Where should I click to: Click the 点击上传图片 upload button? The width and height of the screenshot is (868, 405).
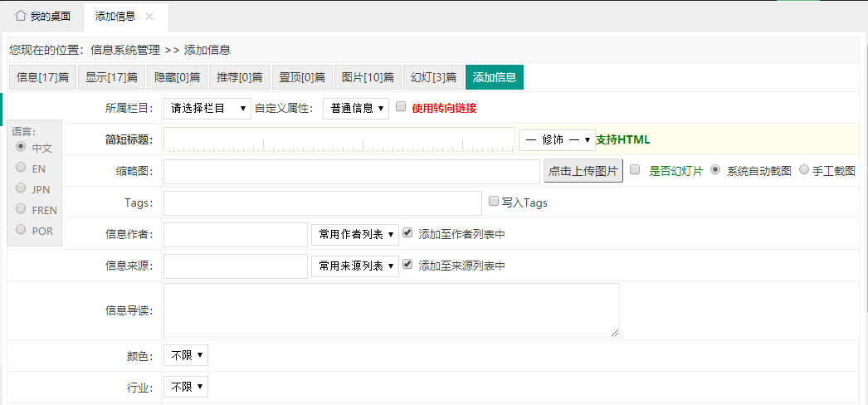point(583,171)
